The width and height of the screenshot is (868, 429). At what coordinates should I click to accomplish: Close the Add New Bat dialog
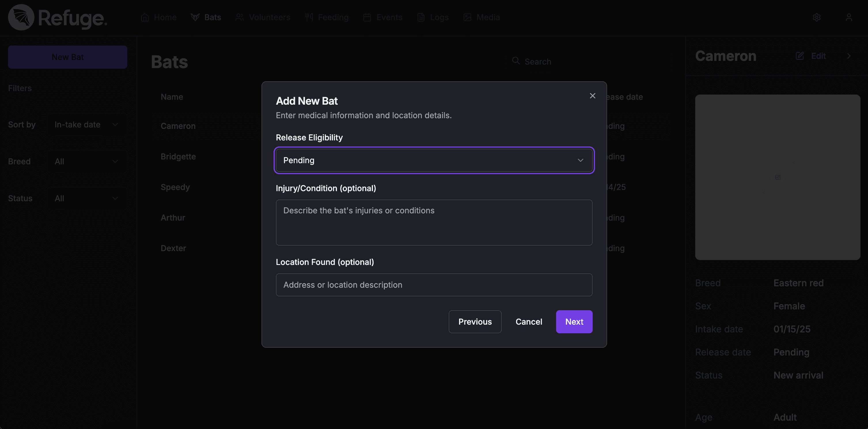tap(592, 96)
